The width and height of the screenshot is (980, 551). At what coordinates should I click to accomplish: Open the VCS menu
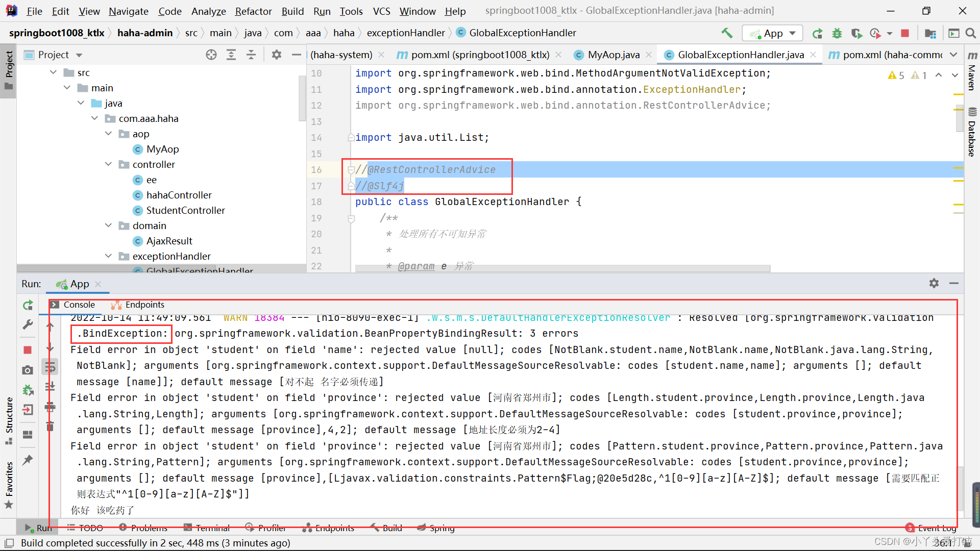381,11
